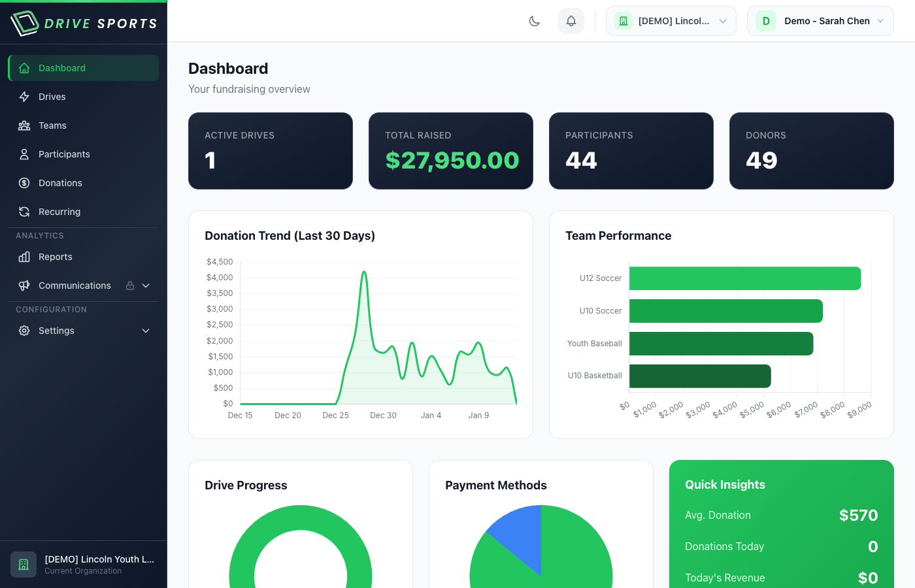This screenshot has width=915, height=588.
Task: Click the Youth Baseball bar
Action: [x=722, y=344]
